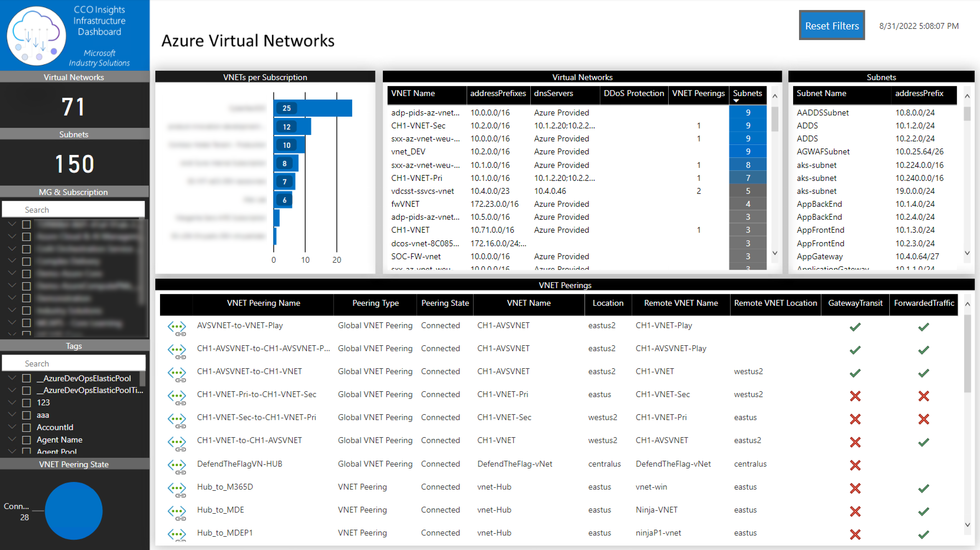
Task: Click ForwardedTraffic red X for CH1-VNET-Sec-to-CH1-VNET-Pri
Action: coord(923,419)
